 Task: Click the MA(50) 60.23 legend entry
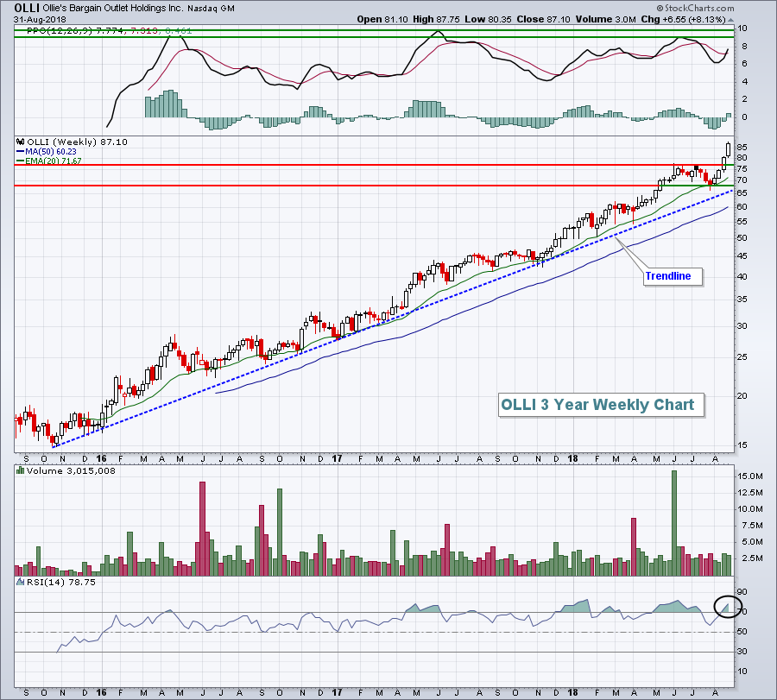pos(51,152)
